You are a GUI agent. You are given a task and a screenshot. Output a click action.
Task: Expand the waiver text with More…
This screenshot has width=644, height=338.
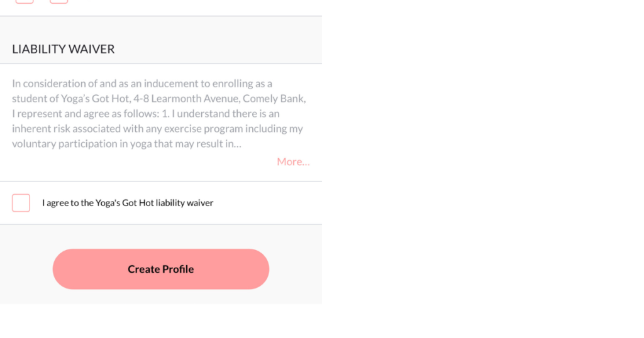(x=293, y=161)
